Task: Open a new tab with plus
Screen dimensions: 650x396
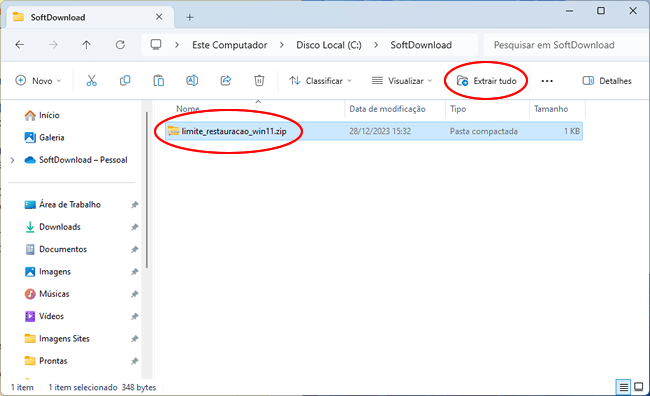Action: tap(189, 17)
